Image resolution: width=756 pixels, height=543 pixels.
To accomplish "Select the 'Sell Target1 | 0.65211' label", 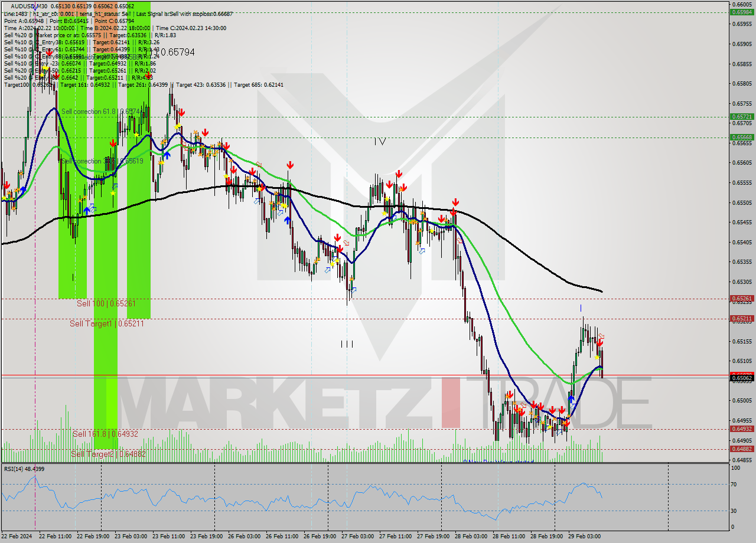I will (x=107, y=323).
